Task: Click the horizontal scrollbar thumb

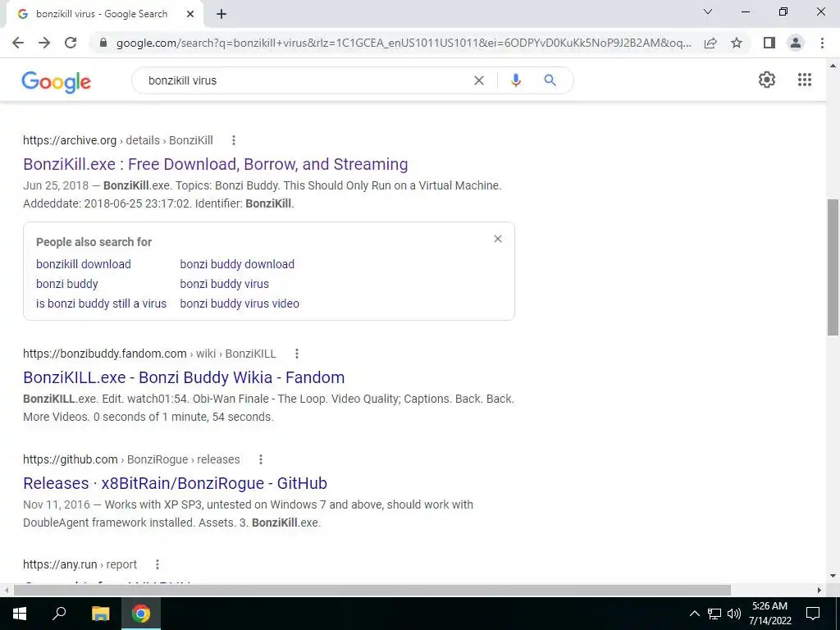Action: coord(372,590)
